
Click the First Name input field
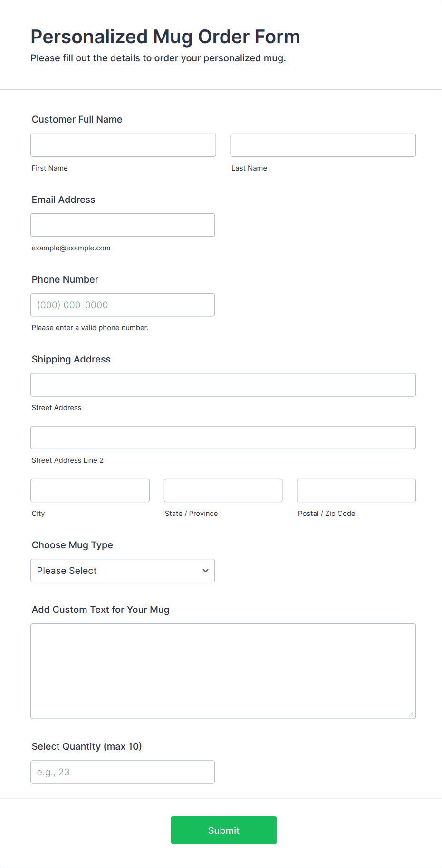[x=123, y=145]
